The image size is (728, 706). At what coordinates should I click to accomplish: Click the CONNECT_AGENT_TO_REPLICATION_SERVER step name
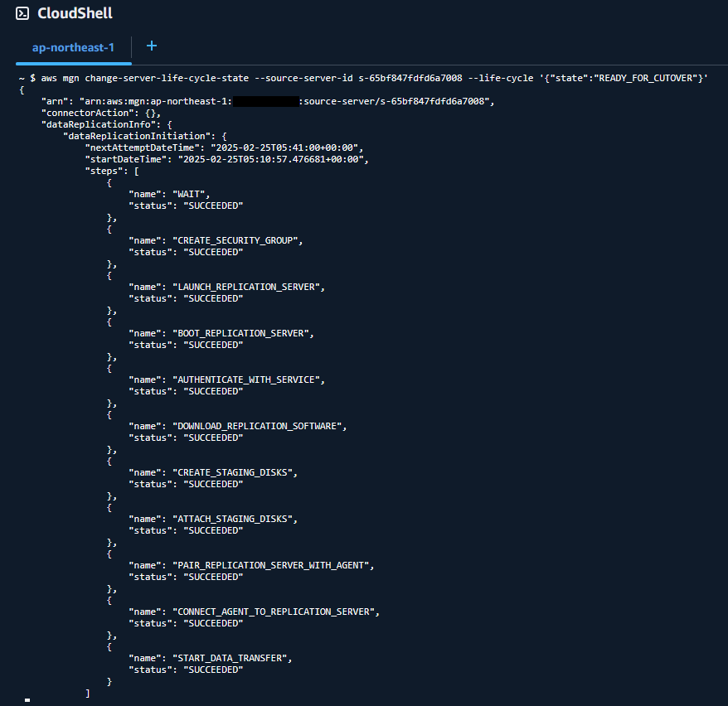point(274,612)
